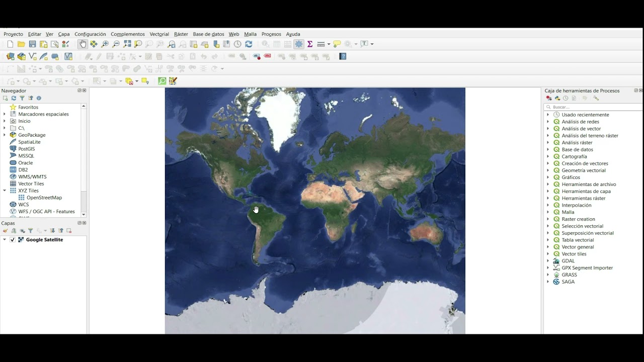Expand the Análisis de redes group
The image size is (644, 362).
[x=548, y=122]
